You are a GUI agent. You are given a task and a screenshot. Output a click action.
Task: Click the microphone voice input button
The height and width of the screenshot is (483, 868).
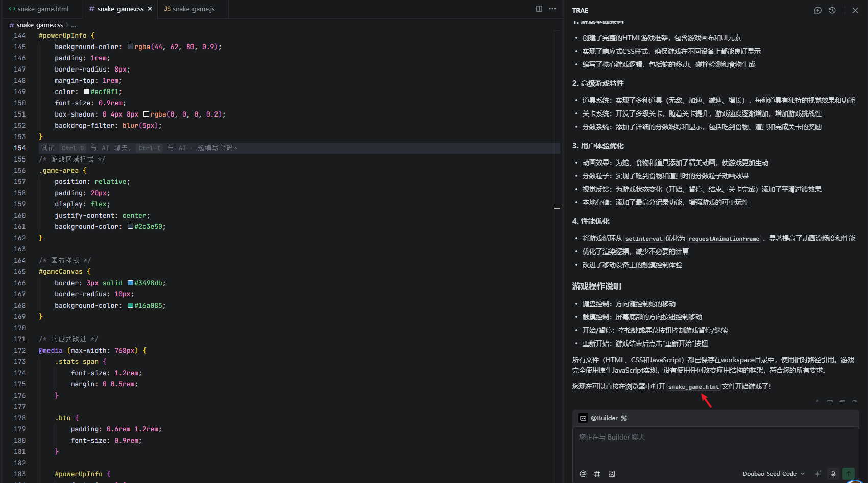(833, 474)
